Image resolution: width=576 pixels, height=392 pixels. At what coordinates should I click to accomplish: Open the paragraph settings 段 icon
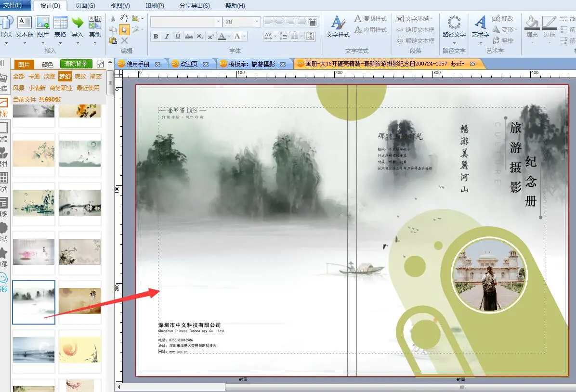point(311,36)
